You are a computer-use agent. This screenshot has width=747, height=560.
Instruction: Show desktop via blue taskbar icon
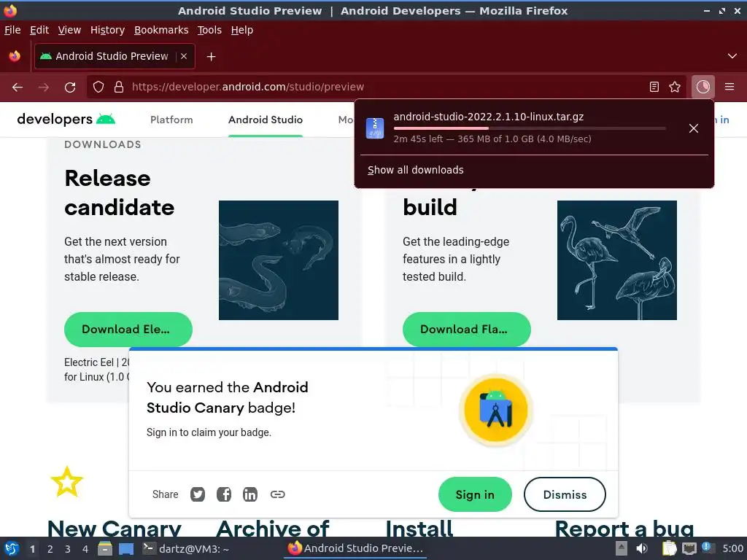pos(125,549)
